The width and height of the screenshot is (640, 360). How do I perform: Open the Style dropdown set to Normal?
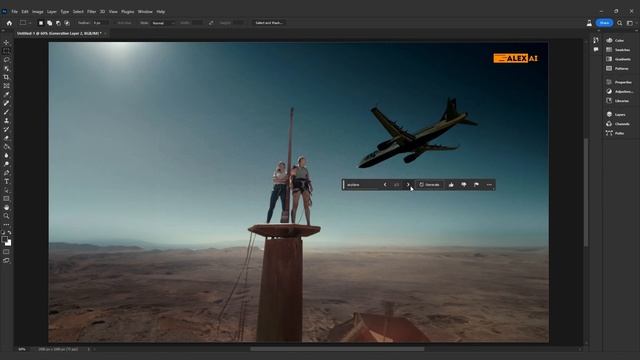(x=163, y=23)
